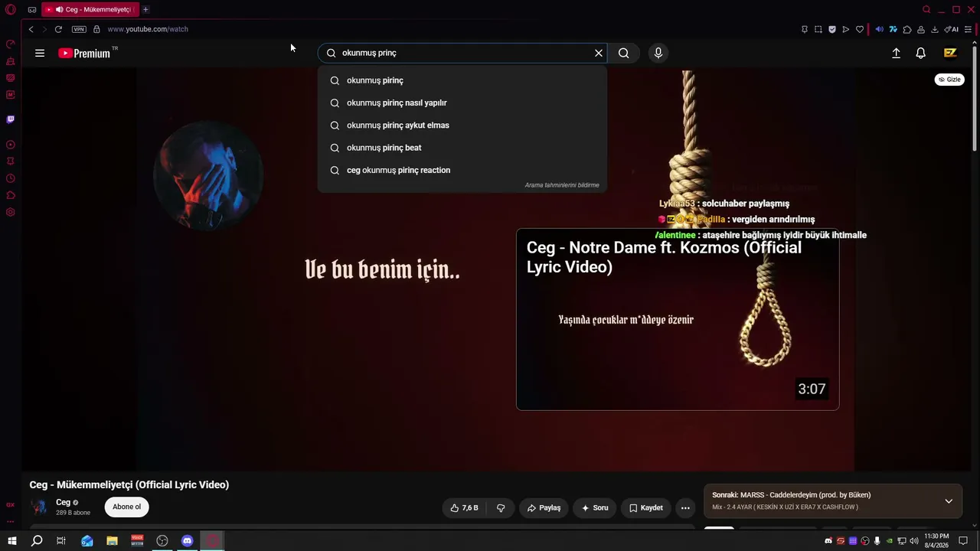This screenshot has height=551, width=980.
Task: Reload the YouTube page
Action: (58, 29)
